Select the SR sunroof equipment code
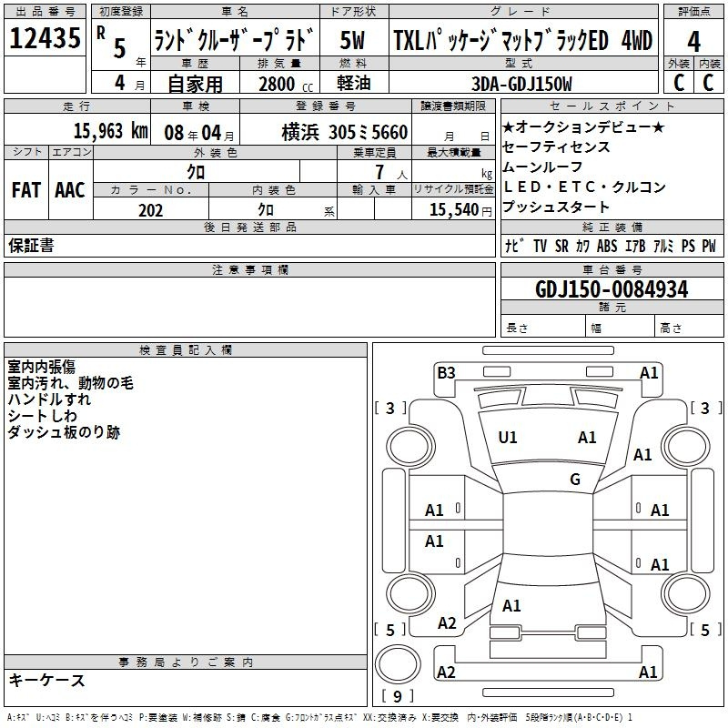Viewport: 728px width, 728px height. coord(561,246)
